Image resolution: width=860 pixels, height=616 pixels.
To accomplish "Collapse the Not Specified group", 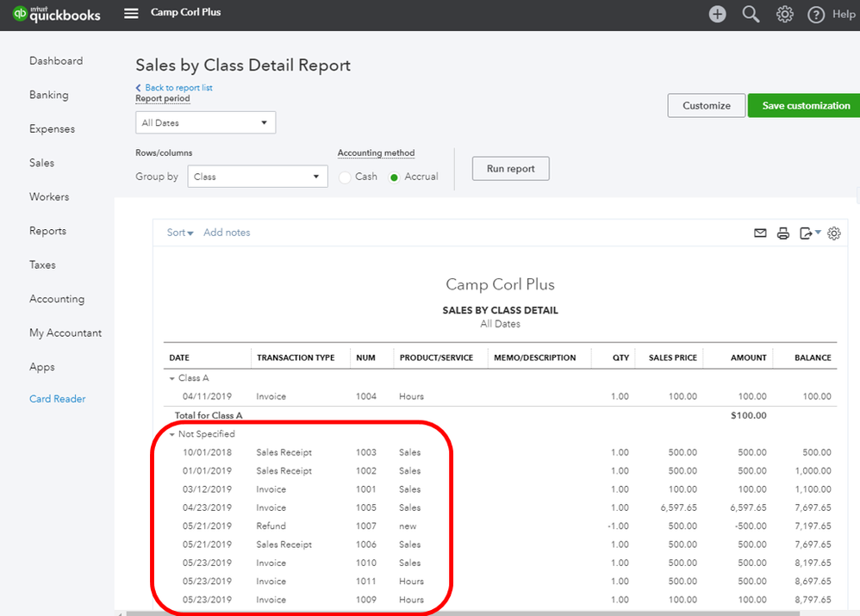I will point(172,434).
